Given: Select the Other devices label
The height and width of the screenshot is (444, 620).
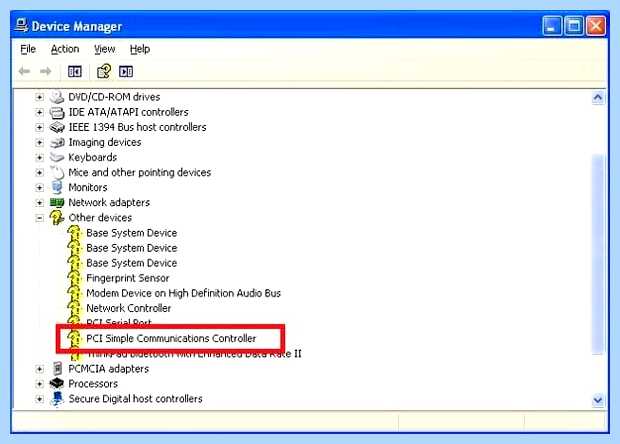Looking at the screenshot, I should click(x=100, y=217).
